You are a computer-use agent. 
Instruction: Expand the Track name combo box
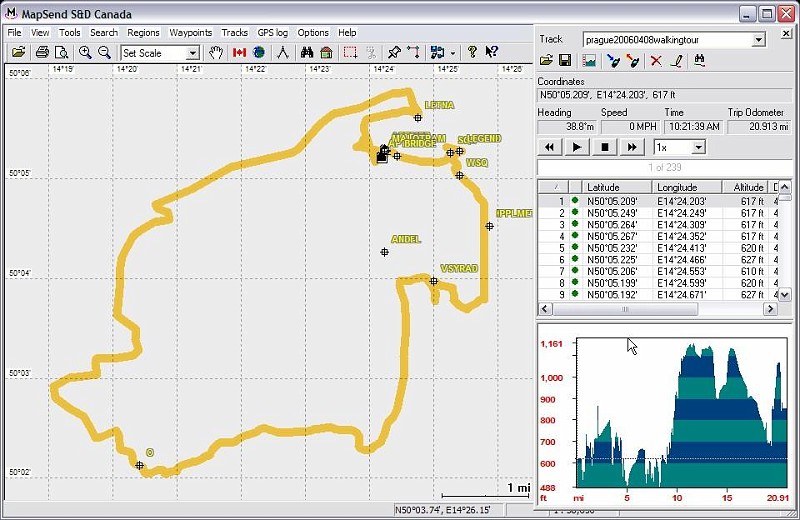759,40
